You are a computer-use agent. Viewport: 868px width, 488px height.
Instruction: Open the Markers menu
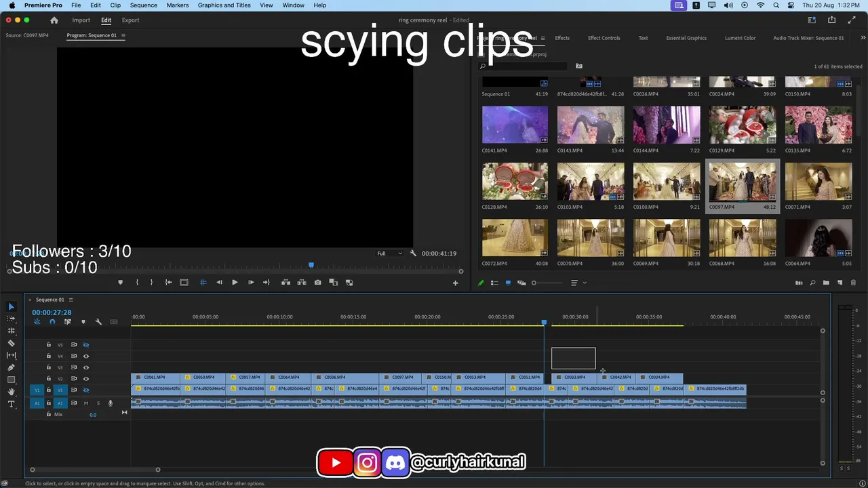(178, 5)
